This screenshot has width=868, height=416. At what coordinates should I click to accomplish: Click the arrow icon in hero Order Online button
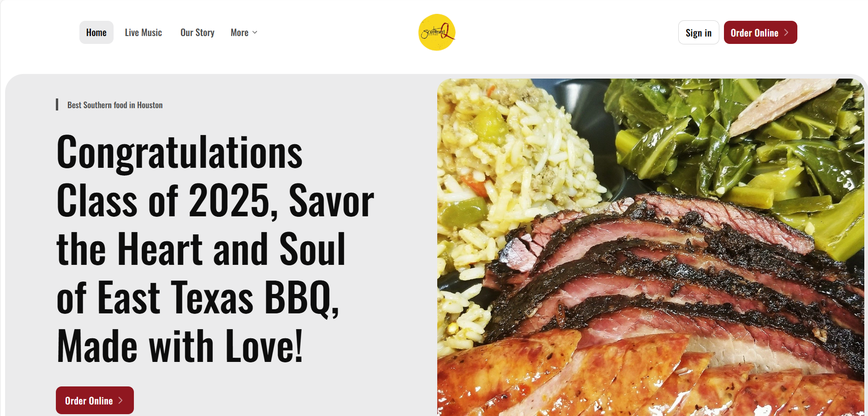tap(121, 400)
